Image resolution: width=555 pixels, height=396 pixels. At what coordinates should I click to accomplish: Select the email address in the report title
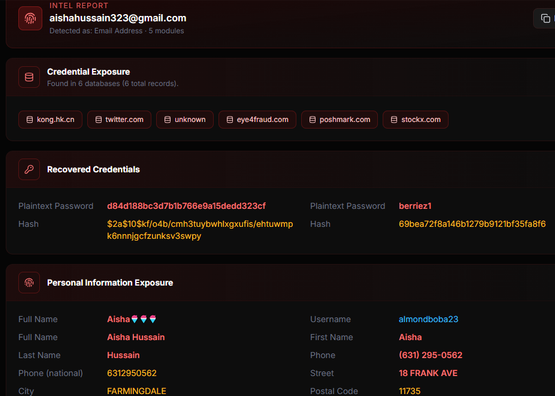(x=118, y=18)
